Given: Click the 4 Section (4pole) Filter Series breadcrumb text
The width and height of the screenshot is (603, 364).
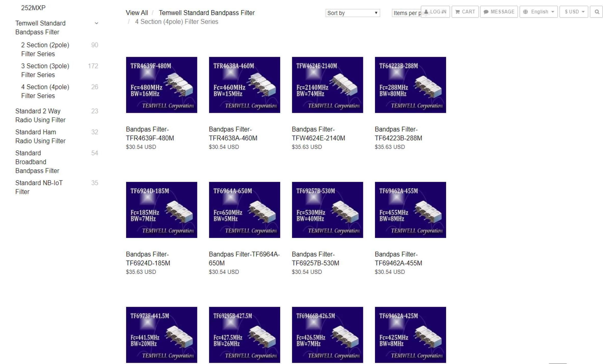Looking at the screenshot, I should pyautogui.click(x=177, y=22).
